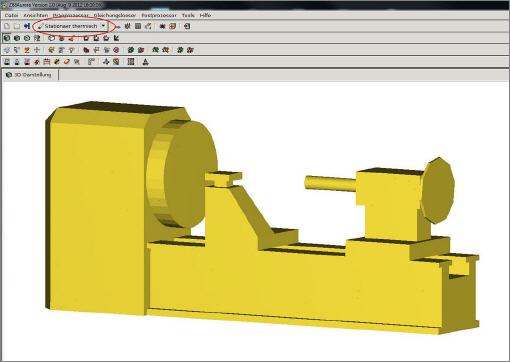The image size is (510, 362).
Task: Open the Postprozessor menu
Action: [159, 15]
